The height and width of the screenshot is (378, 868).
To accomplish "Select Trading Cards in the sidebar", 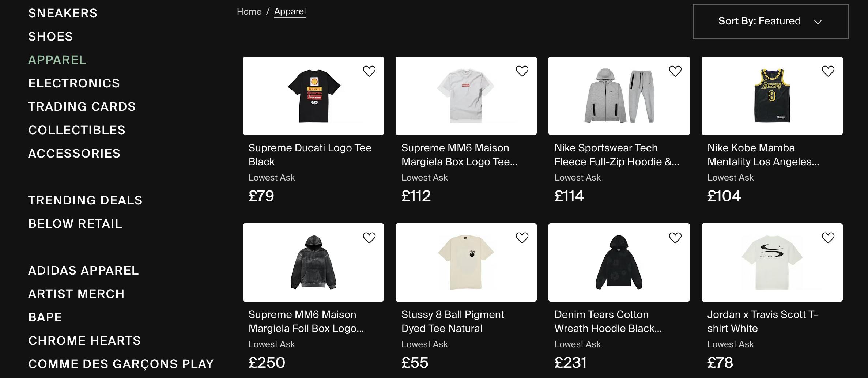I will coord(82,107).
